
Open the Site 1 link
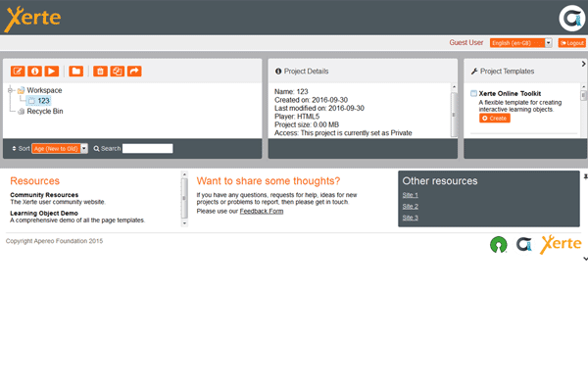[410, 195]
